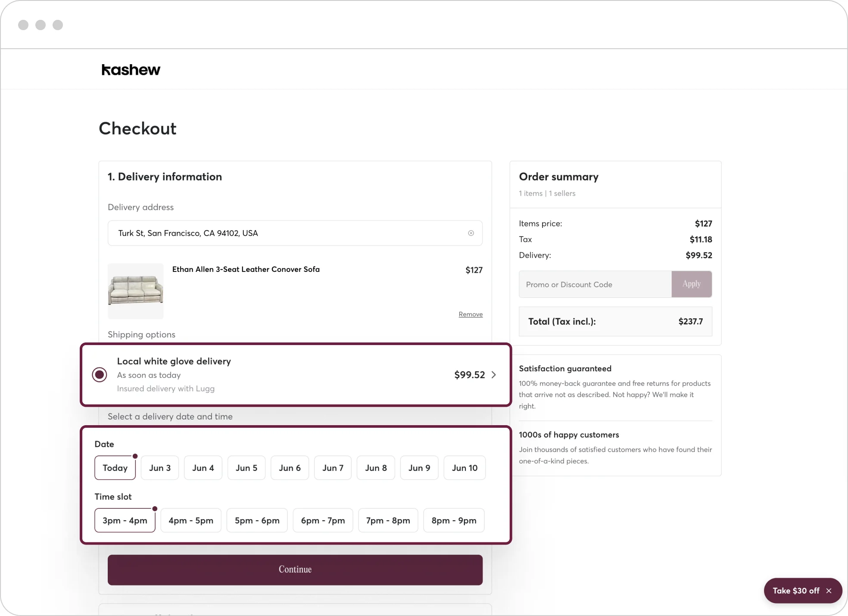Click the delivery address input field
This screenshot has height=616, width=848.
(x=295, y=233)
